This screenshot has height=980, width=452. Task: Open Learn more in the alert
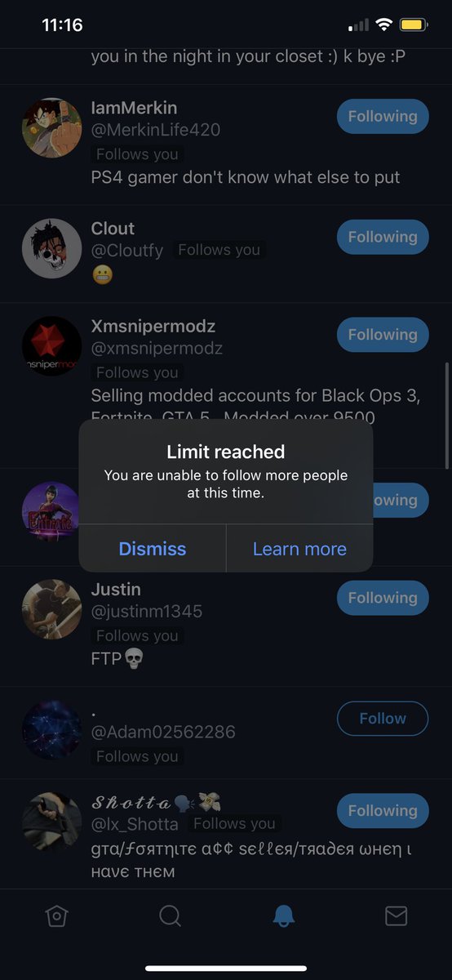click(299, 549)
